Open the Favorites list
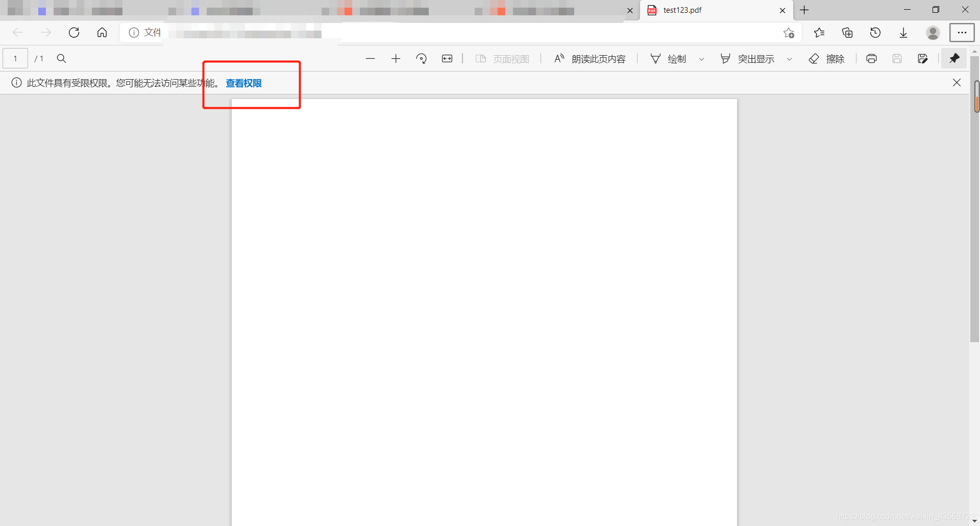Screen dimensions: 980x526 pos(819,33)
